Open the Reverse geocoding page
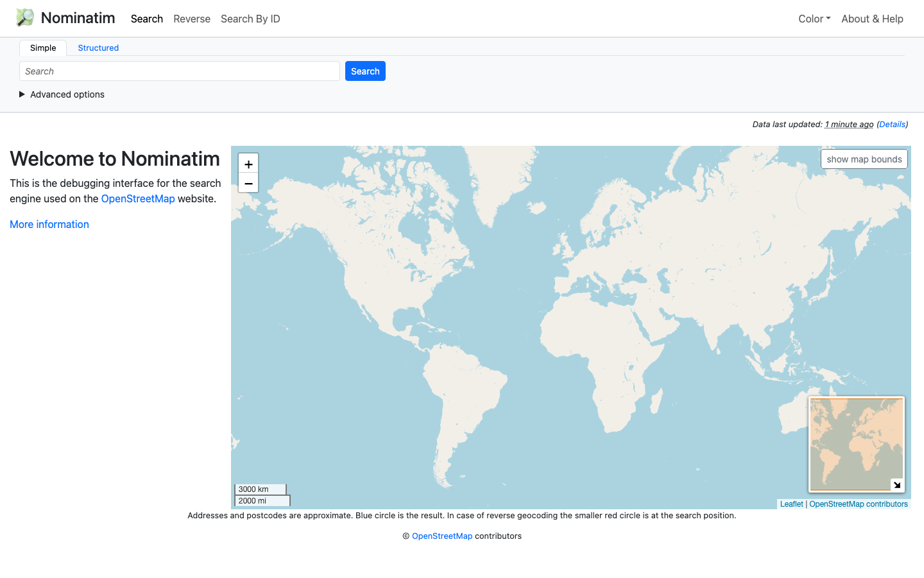 tap(192, 19)
